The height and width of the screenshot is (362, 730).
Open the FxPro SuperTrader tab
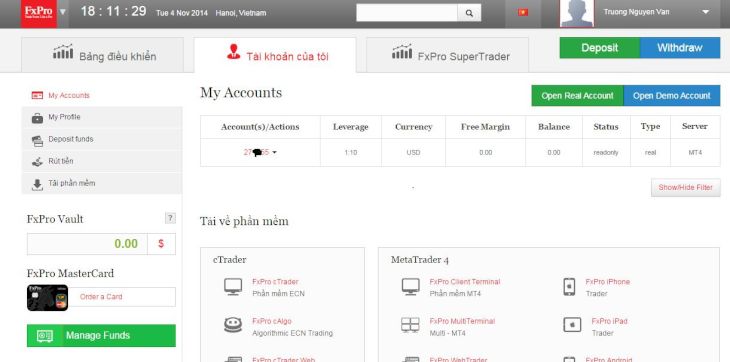coord(447,55)
